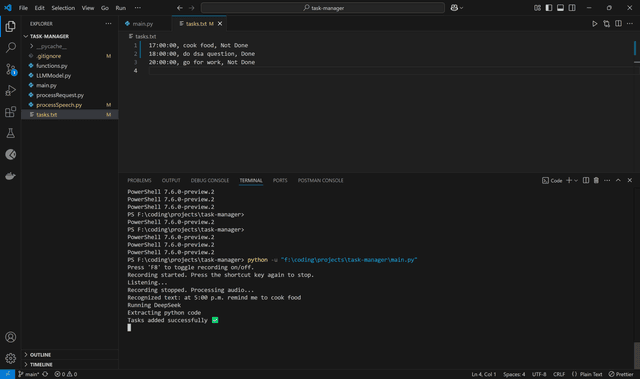Kill terminal with the trash icon

[x=596, y=180]
